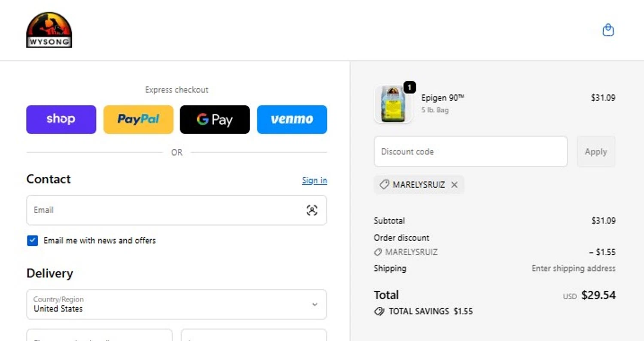
Task: Open the shopping bag cart icon
Action: pyautogui.click(x=608, y=30)
